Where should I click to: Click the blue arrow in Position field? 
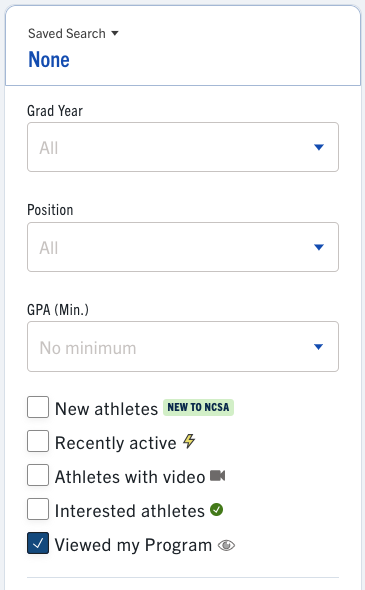click(319, 247)
